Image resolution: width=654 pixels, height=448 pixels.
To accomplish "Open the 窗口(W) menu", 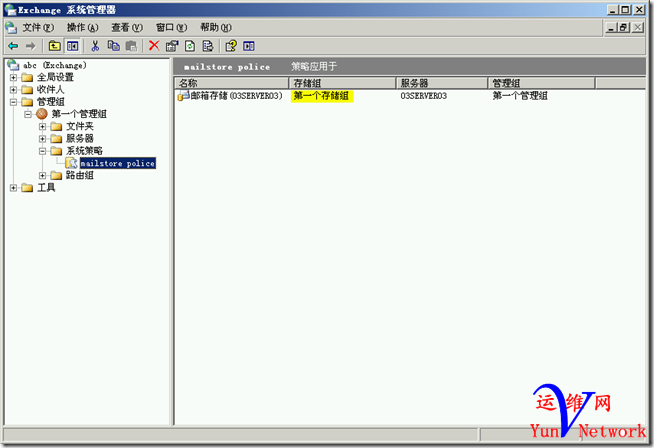I will (171, 28).
